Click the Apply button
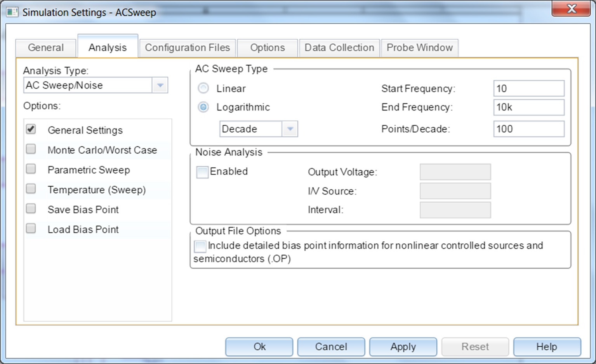This screenshot has height=364, width=596. (403, 347)
